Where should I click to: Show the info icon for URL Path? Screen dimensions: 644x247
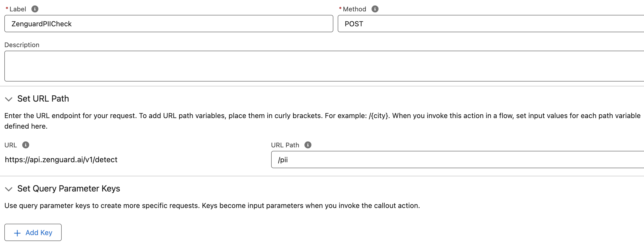pyautogui.click(x=308, y=145)
